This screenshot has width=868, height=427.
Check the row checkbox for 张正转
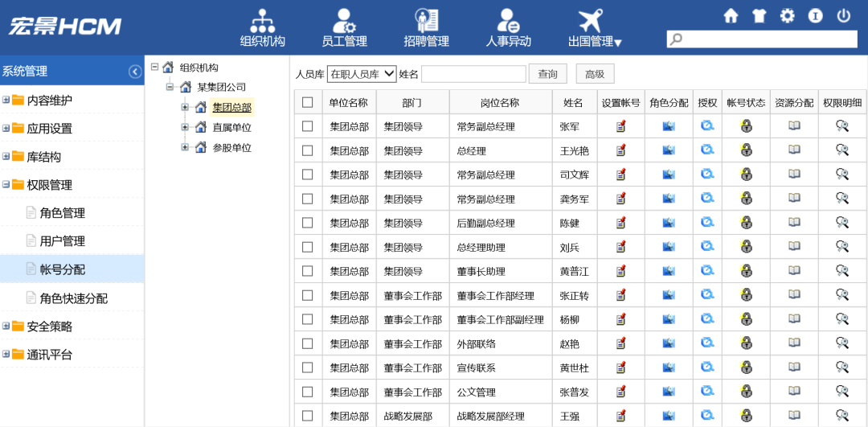[308, 295]
